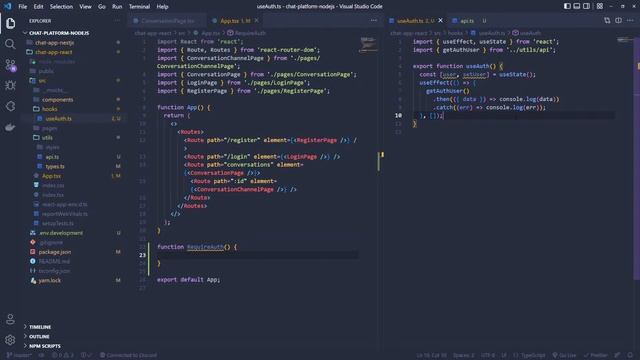This screenshot has width=640, height=360.
Task: Open the Remote Explorer activity icon
Action: (10, 106)
